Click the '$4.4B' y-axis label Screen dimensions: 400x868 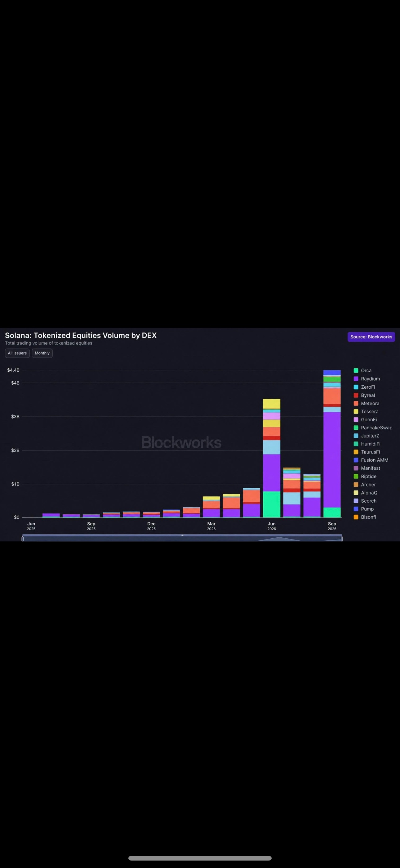point(13,370)
